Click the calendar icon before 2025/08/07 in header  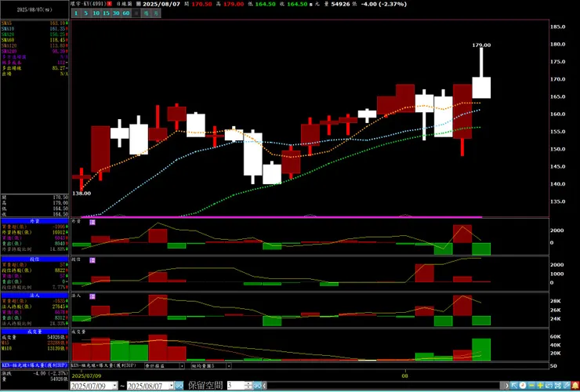139,4
